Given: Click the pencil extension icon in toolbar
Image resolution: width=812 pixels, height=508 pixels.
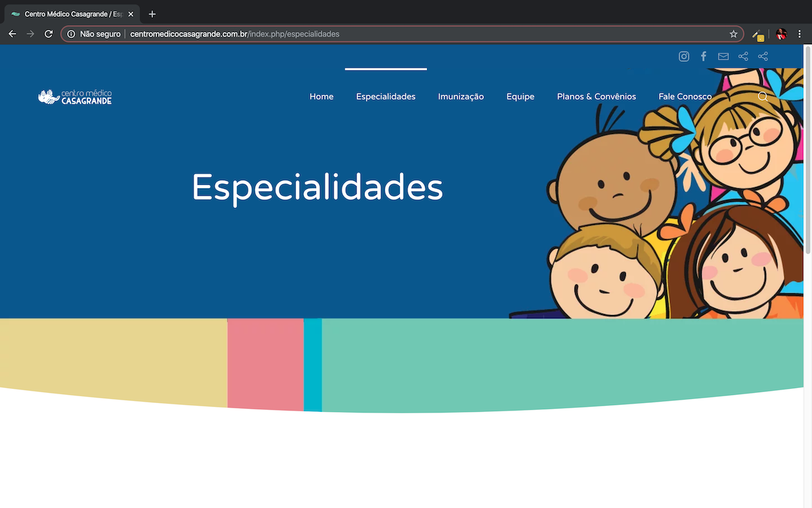Looking at the screenshot, I should point(759,35).
